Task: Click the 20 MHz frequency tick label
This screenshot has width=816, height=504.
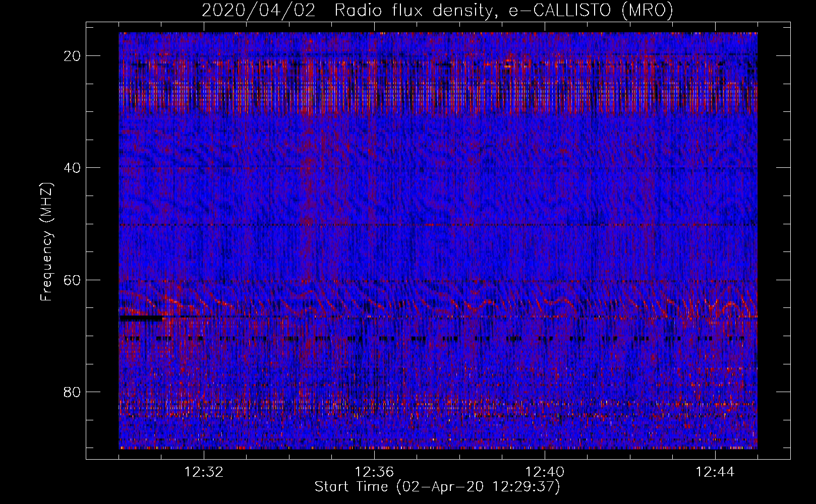Action: pos(73,56)
